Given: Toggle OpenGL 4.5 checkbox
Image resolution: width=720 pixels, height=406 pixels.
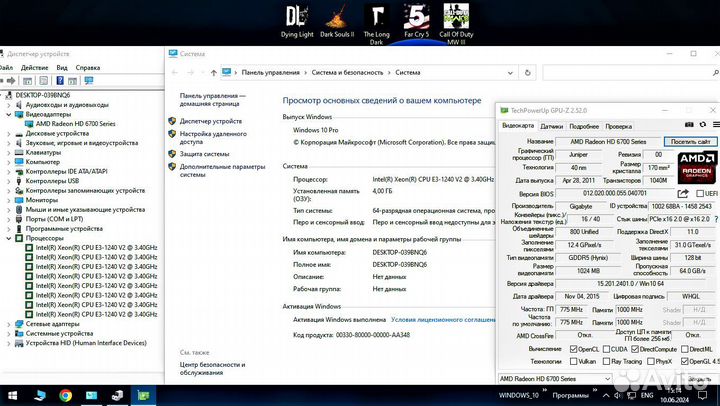Looking at the screenshot, I should [x=685, y=361].
